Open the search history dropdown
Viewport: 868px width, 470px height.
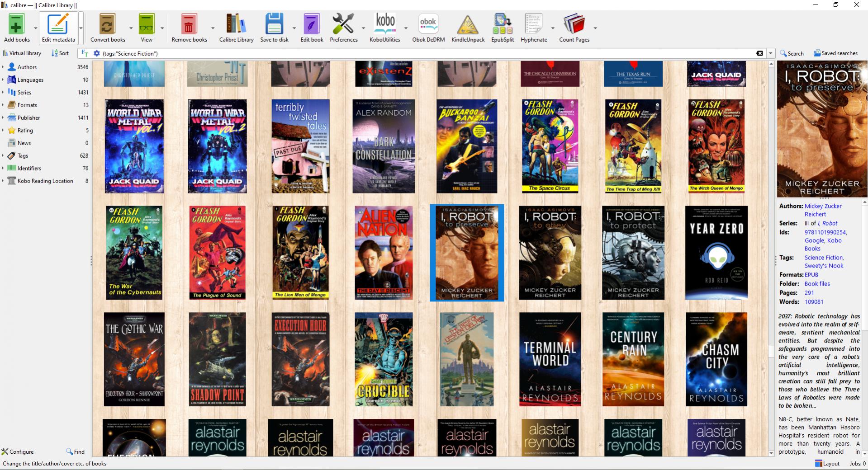pos(770,53)
